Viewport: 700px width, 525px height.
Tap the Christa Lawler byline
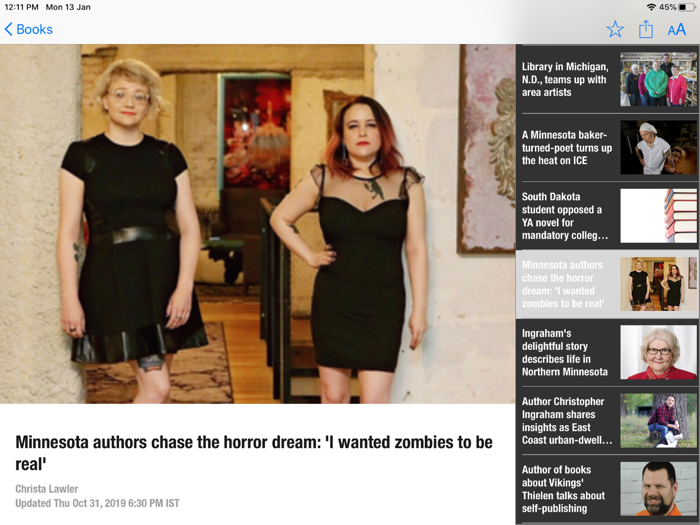pyautogui.click(x=47, y=489)
